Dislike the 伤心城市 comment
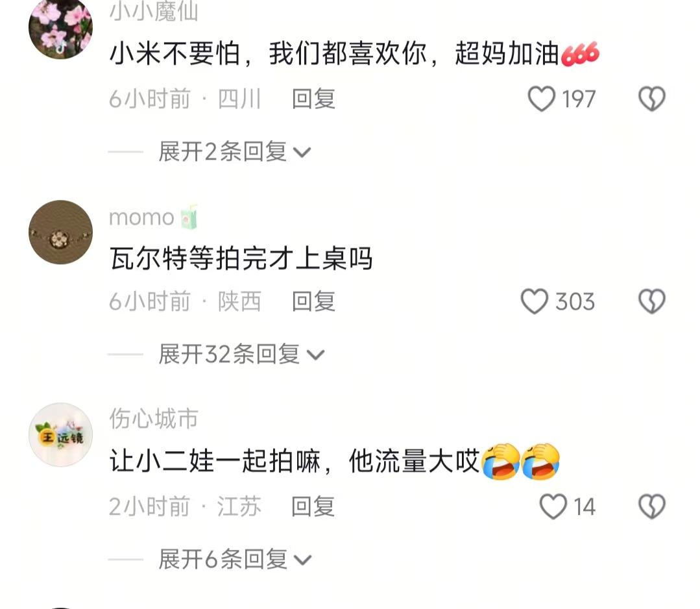Viewport: 700px width, 609px height. point(652,506)
